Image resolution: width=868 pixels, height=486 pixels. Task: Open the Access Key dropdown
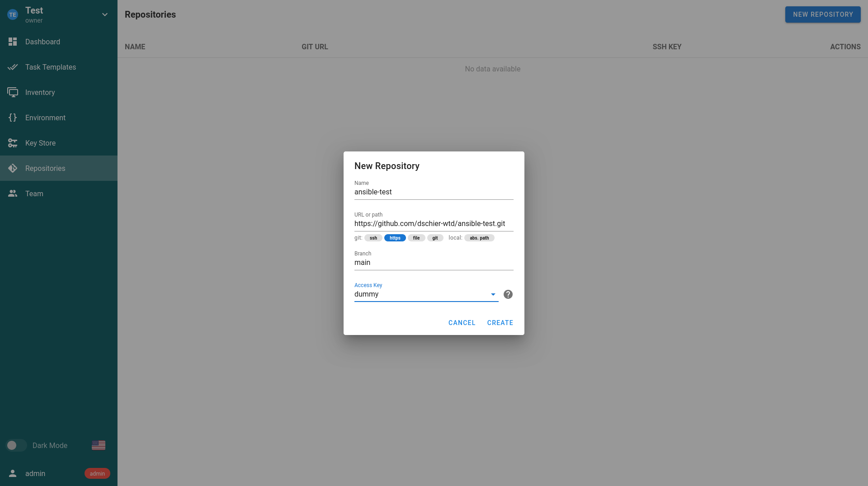[493, 294]
